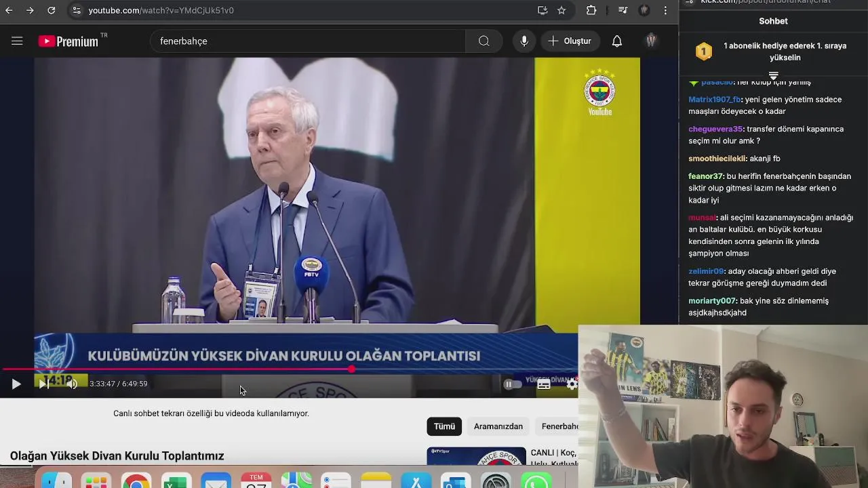Open App Store from the Dock
The image size is (868, 488).
coord(416,480)
